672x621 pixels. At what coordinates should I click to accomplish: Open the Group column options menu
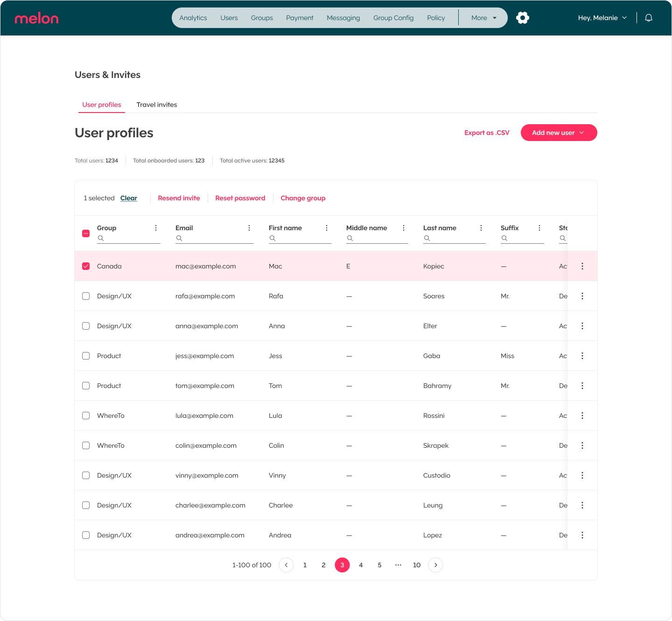click(156, 228)
